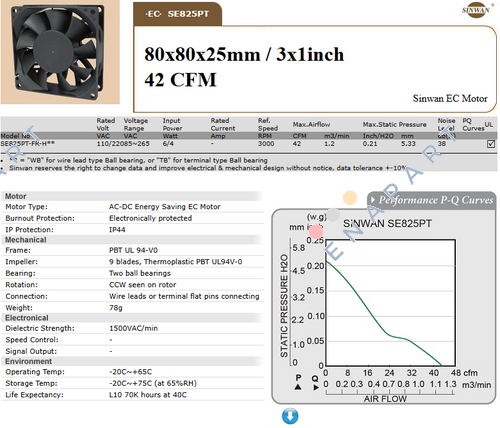
Task: Click the weight value 78g
Action: 116,308
